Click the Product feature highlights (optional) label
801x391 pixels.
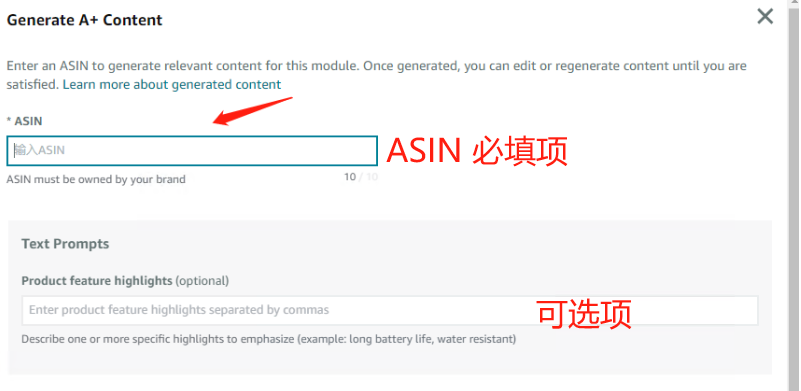pos(125,281)
